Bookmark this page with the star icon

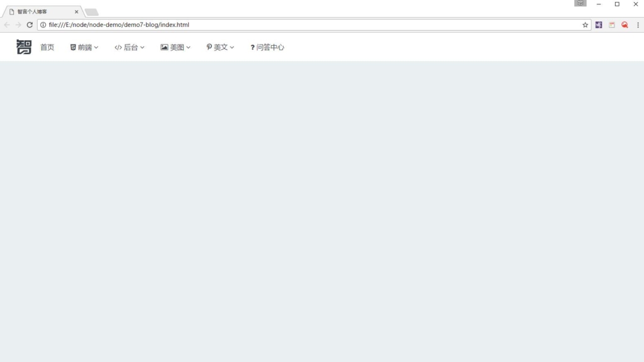pyautogui.click(x=586, y=25)
